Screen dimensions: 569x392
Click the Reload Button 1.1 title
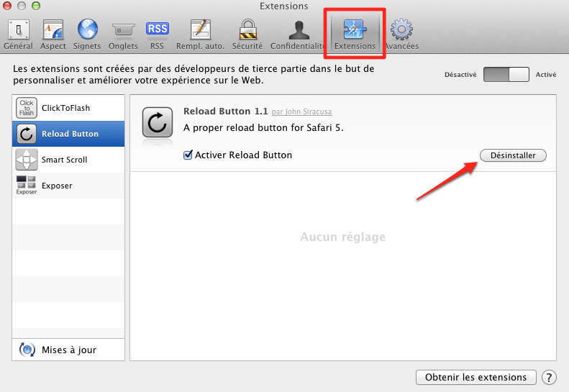coord(225,111)
